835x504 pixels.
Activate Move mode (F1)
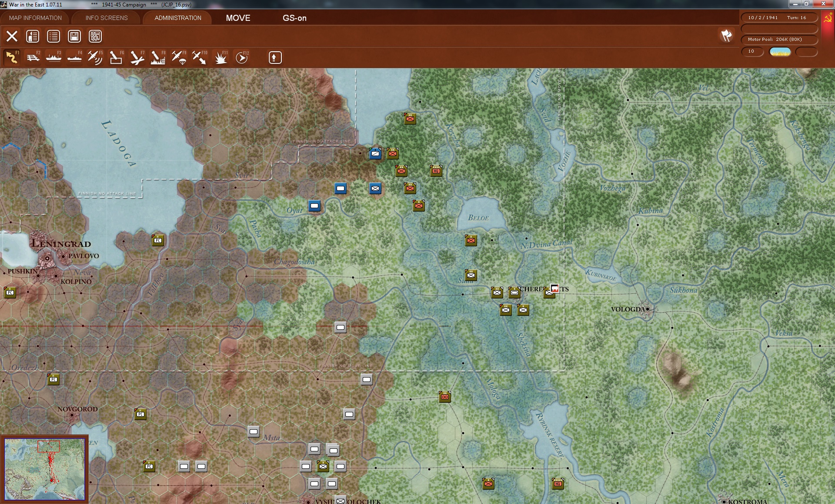coord(12,57)
